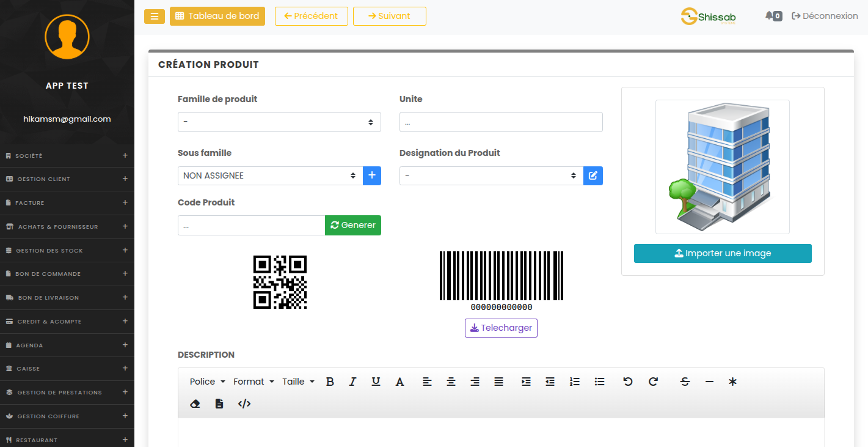Add a new Sous famille with plus button

coord(372,175)
